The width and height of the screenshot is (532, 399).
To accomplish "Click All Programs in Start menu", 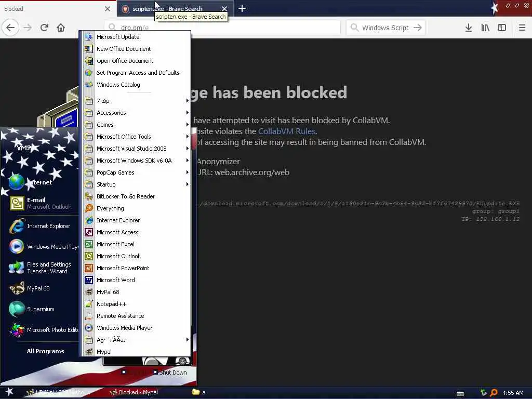I will (x=45, y=351).
